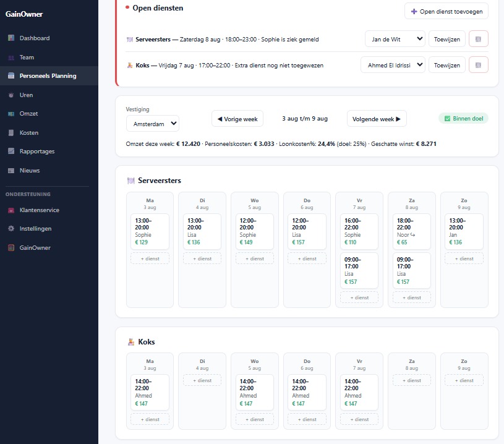Viewport: 504px width, 444px height.
Task: Click the plus icon for adding open dienst
Action: 414,12
